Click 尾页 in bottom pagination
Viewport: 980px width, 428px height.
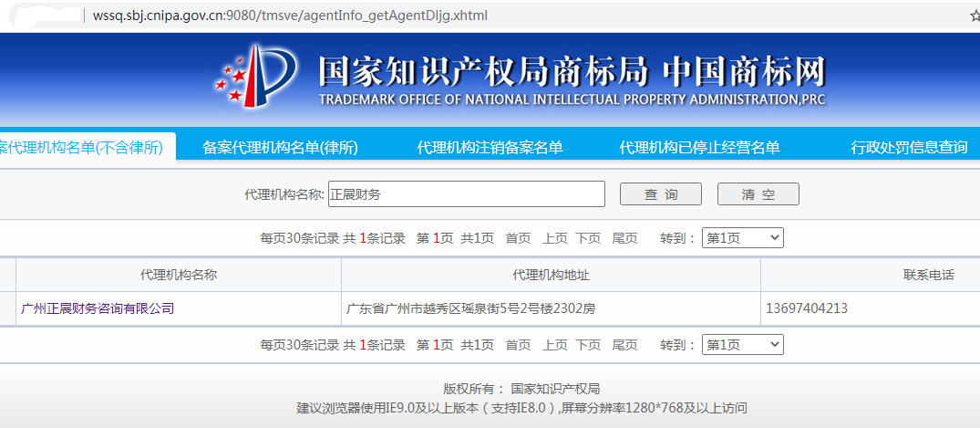click(625, 345)
